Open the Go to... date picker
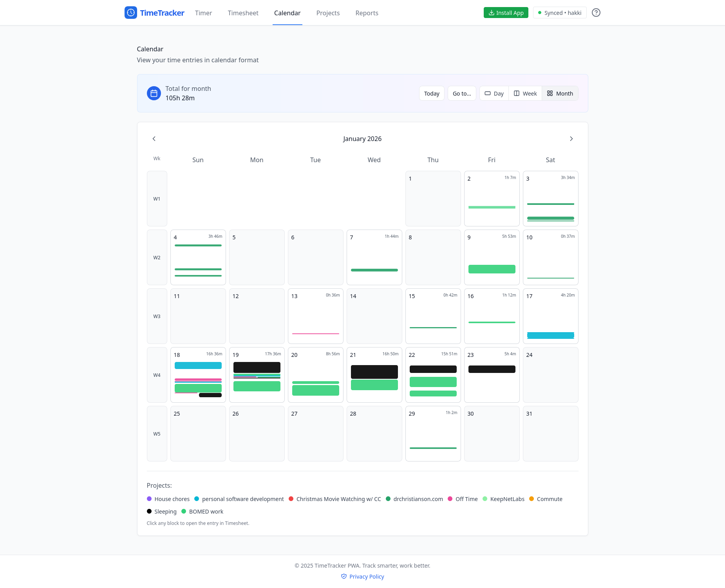Viewport: 725px width, 588px height. [462, 93]
